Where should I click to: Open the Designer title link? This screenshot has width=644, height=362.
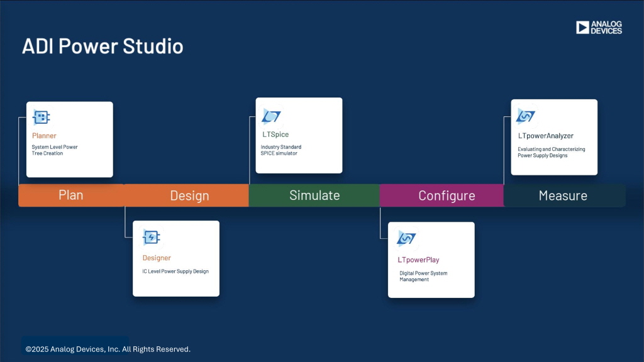pyautogui.click(x=157, y=258)
